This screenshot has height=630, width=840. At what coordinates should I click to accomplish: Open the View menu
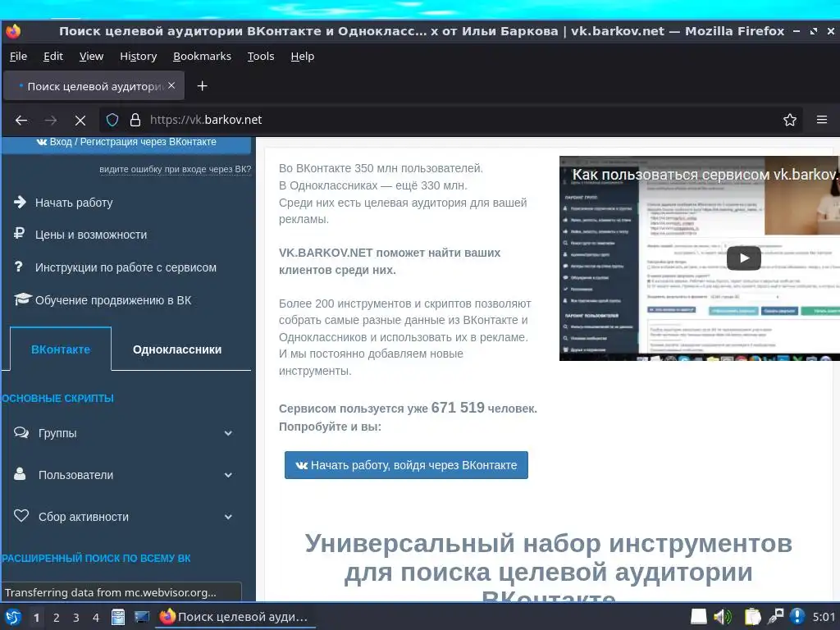coord(91,57)
